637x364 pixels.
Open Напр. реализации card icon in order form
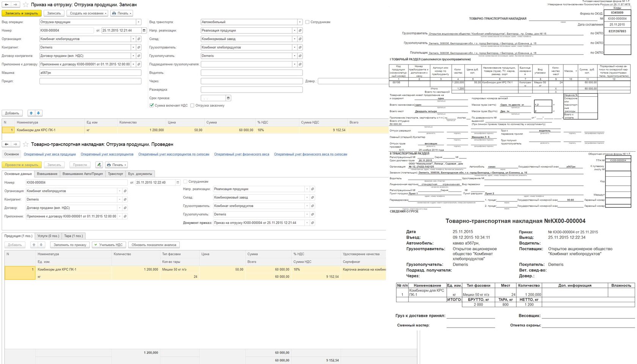click(300, 30)
